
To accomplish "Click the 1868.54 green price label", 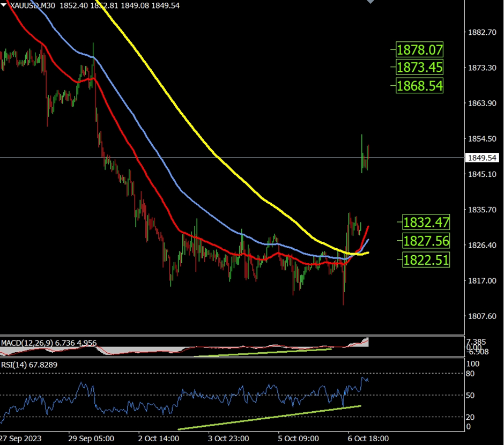I will point(420,85).
